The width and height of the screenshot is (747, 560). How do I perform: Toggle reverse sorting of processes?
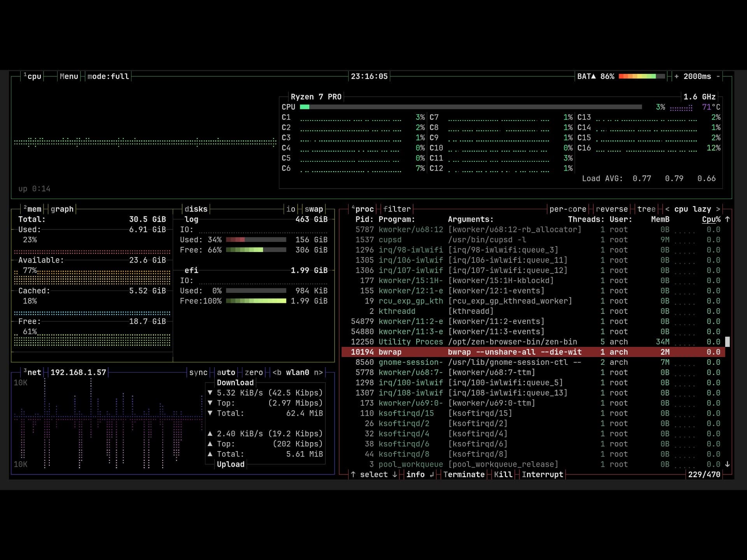click(x=612, y=209)
